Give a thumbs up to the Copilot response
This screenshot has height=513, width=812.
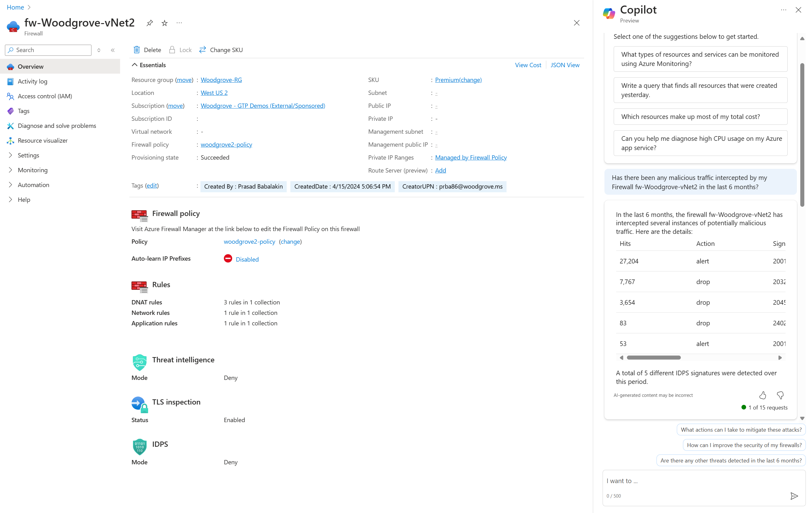pyautogui.click(x=762, y=395)
